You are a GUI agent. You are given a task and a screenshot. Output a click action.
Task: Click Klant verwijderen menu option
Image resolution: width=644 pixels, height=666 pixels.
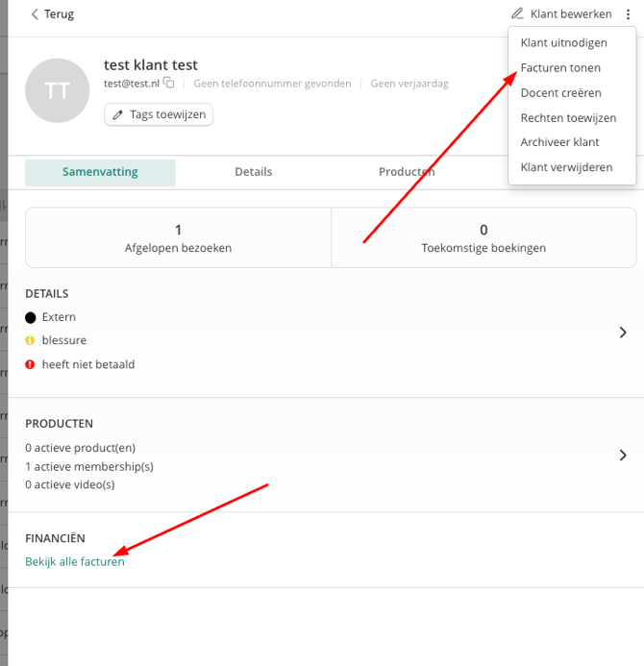coord(566,167)
